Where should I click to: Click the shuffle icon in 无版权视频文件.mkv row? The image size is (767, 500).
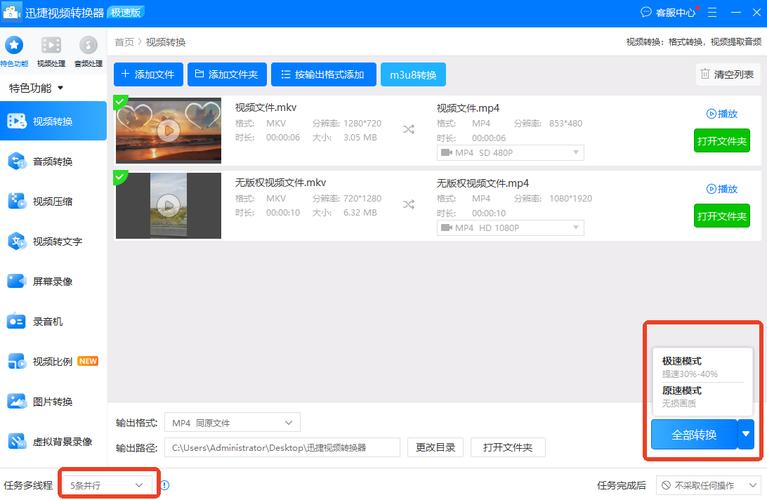pos(408,205)
